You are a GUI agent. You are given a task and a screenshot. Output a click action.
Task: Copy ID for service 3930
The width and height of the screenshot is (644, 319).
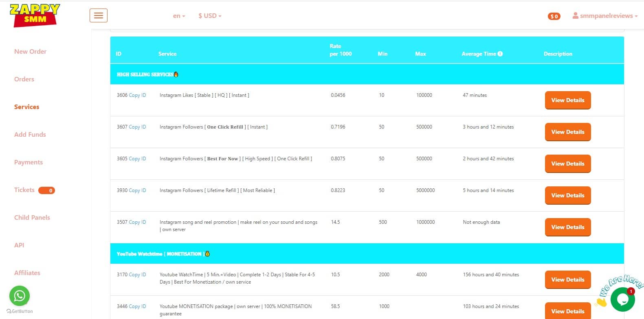point(137,190)
